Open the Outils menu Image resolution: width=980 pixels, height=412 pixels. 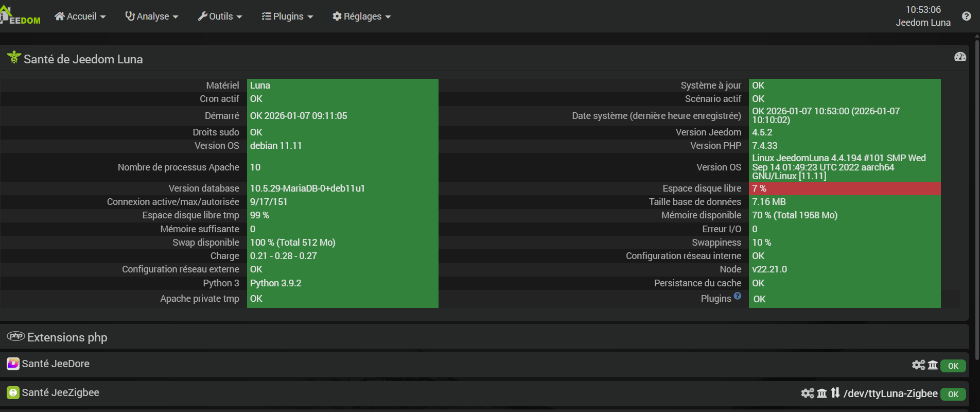pyautogui.click(x=220, y=16)
